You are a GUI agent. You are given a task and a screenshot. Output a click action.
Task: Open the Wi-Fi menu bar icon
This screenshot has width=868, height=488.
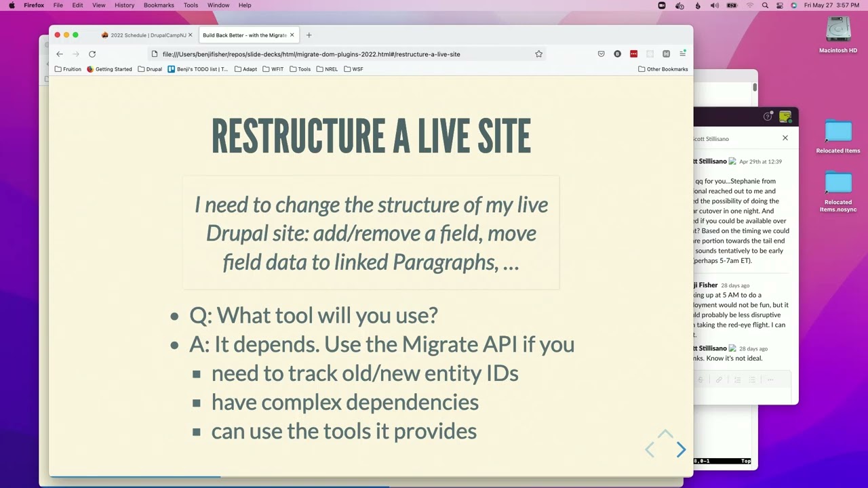750,5
